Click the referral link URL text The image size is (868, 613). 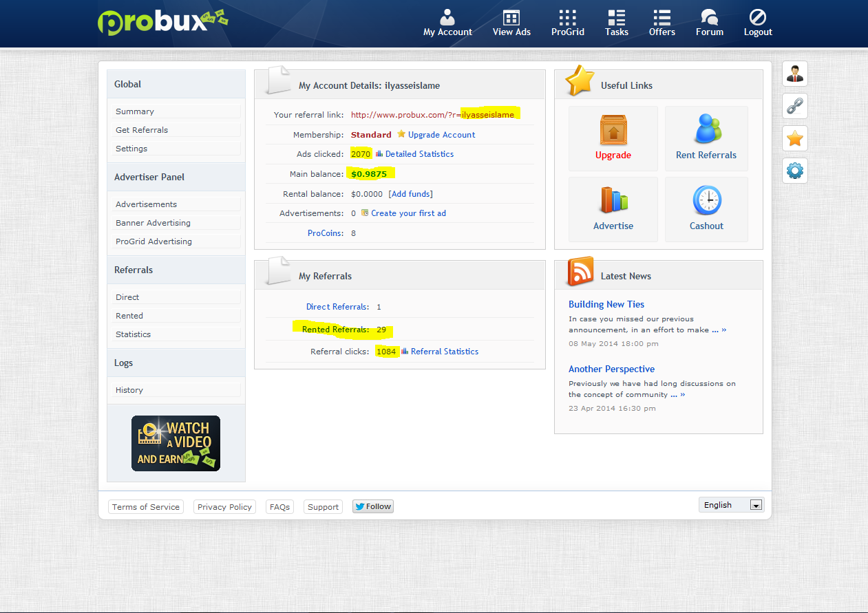(432, 115)
